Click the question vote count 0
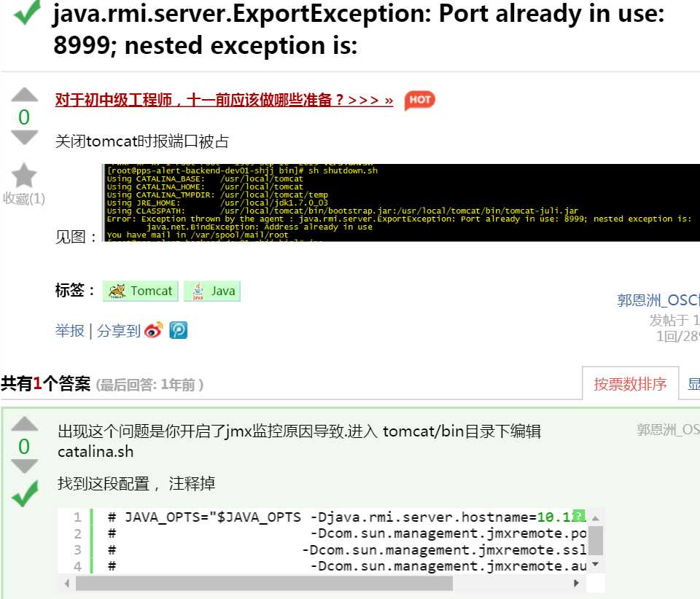 click(x=24, y=117)
